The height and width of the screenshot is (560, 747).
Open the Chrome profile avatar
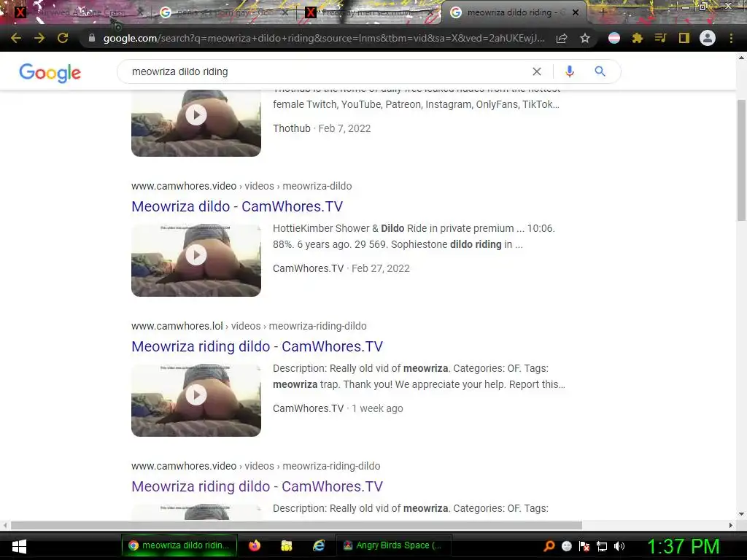click(708, 38)
